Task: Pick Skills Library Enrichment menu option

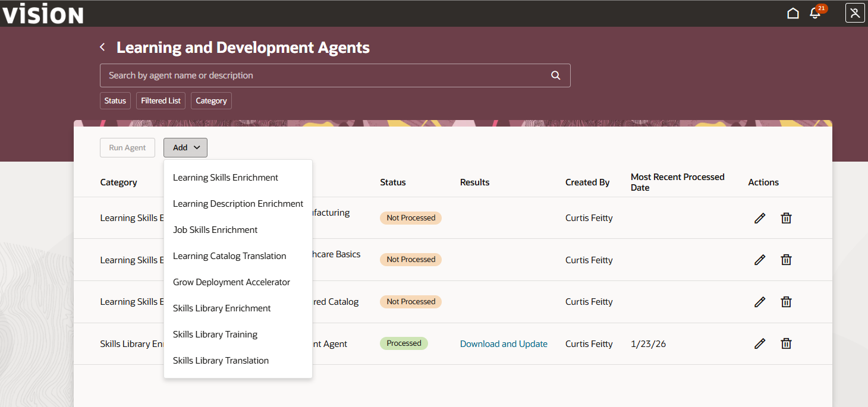Action: click(x=238, y=308)
